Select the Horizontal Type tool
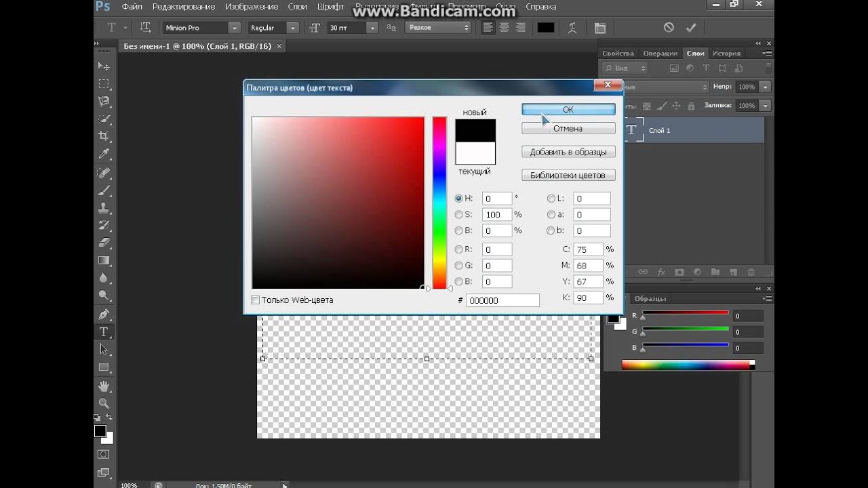 click(104, 332)
